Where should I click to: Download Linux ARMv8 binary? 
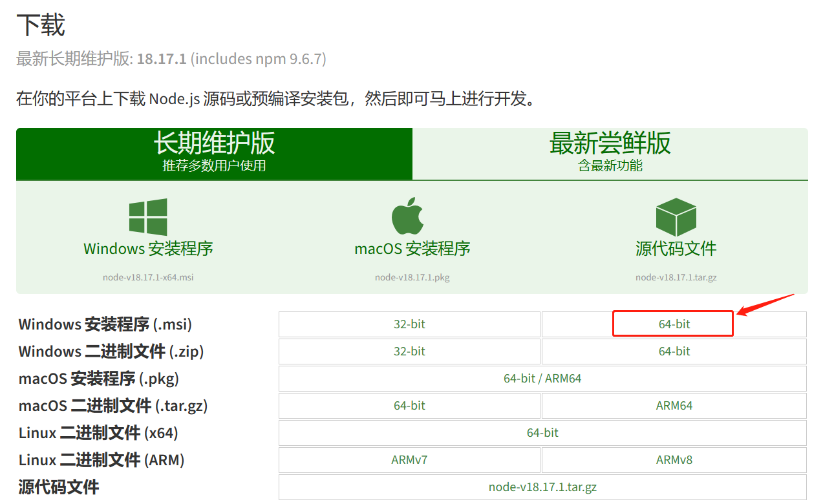674,460
